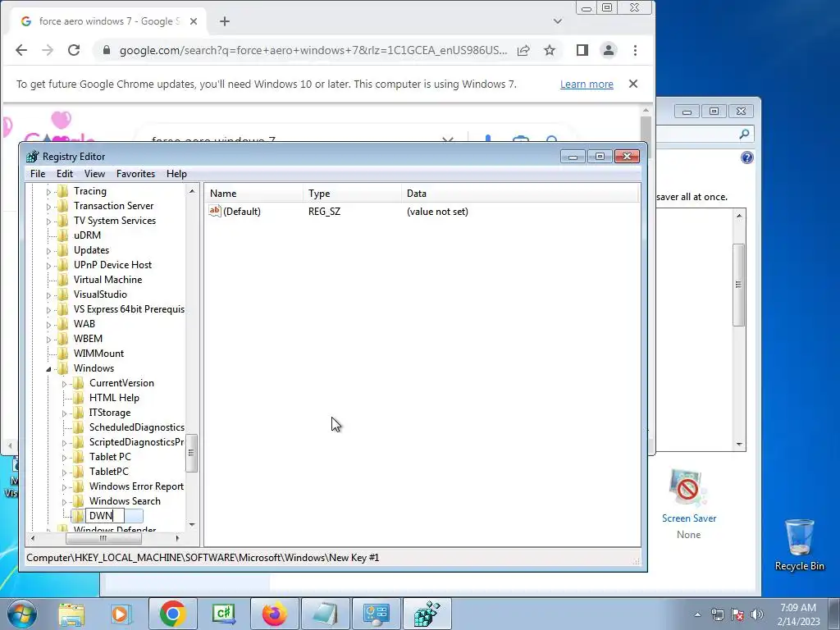Open Chrome side panel
Image resolution: width=840 pixels, height=630 pixels.
(x=582, y=50)
